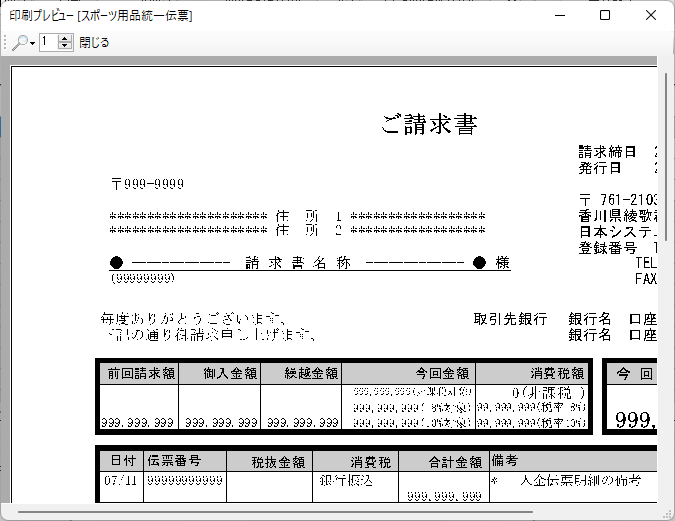Screen dimensions: 675x521
Task: Click the 銀行振込 cell
Action: coord(346,481)
